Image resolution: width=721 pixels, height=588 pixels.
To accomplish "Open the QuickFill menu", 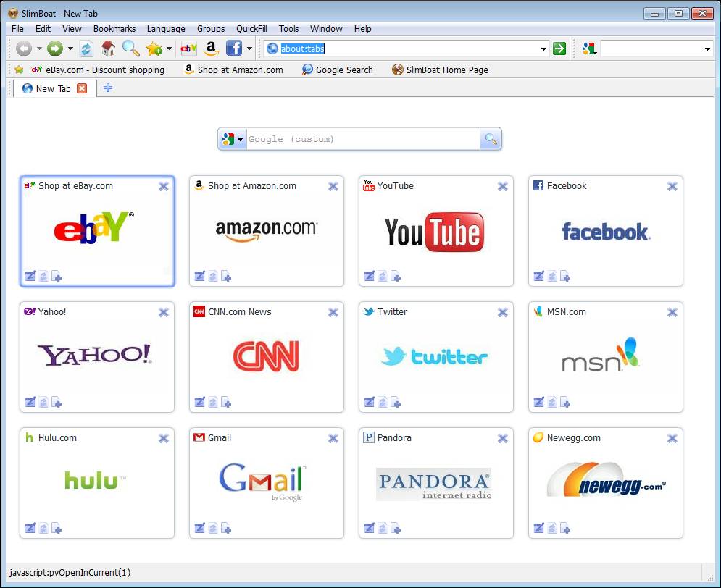I will point(251,28).
